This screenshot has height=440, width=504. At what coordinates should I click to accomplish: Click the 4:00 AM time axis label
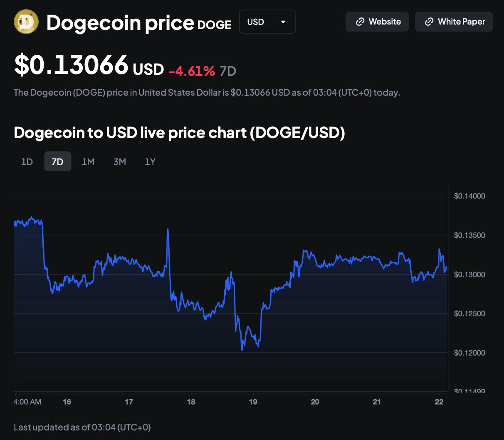27,402
